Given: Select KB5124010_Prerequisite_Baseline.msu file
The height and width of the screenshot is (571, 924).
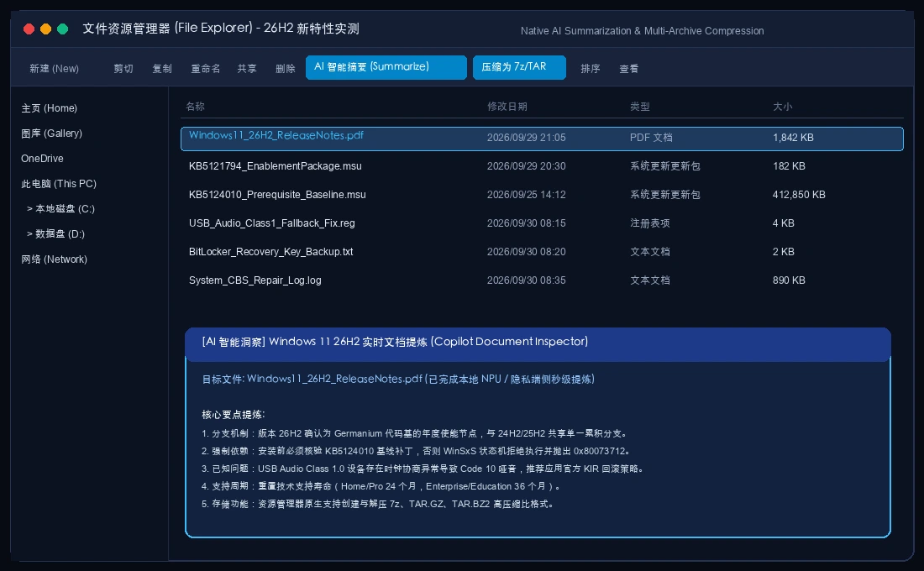Looking at the screenshot, I should point(277,195).
